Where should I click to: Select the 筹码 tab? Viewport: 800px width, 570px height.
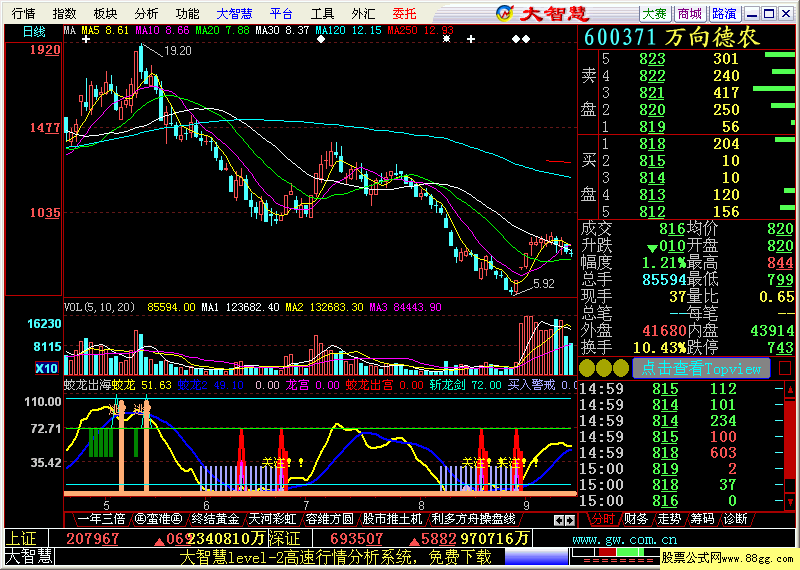(x=702, y=519)
